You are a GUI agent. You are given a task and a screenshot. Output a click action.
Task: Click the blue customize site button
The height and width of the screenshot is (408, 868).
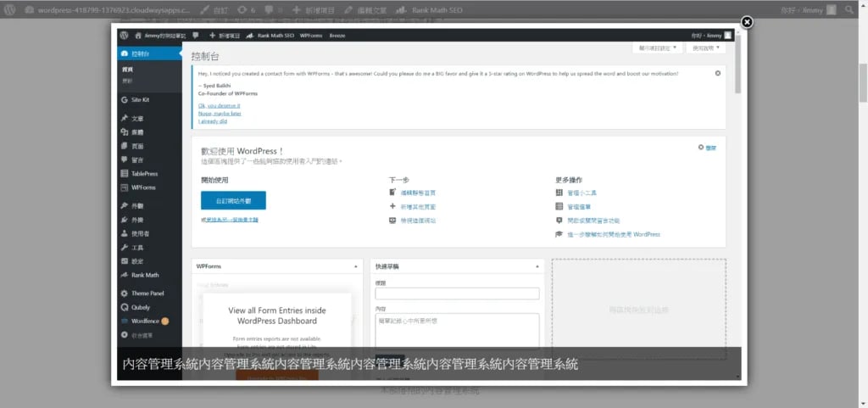(x=233, y=200)
